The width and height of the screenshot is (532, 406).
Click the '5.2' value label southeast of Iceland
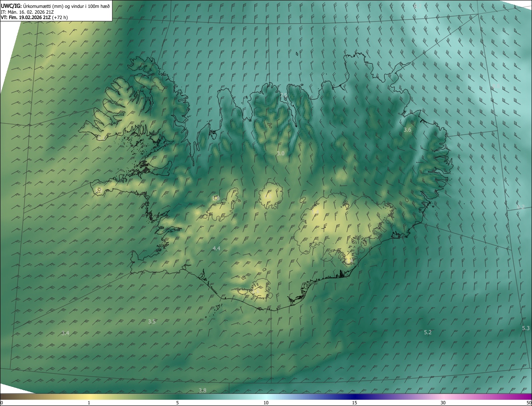(428, 332)
